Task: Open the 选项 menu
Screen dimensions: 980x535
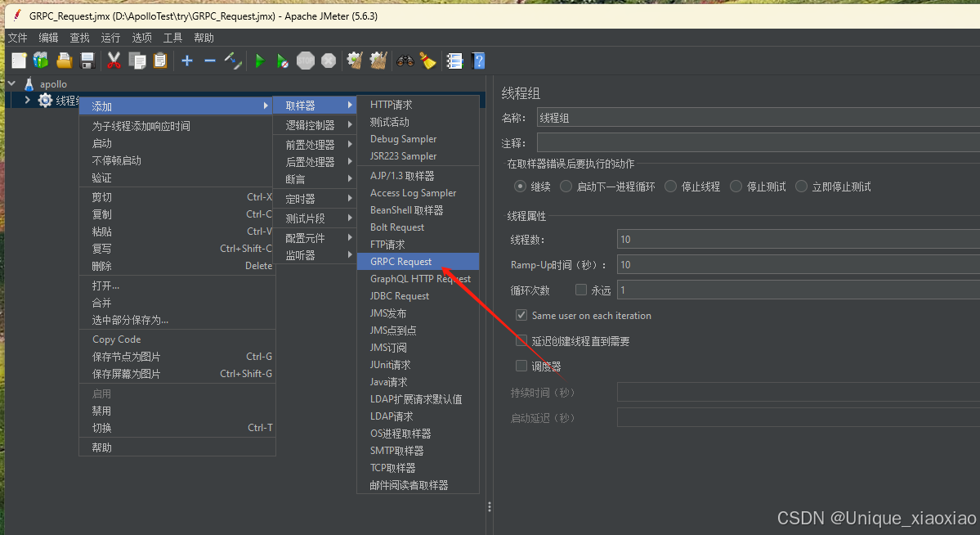Action: [x=142, y=38]
